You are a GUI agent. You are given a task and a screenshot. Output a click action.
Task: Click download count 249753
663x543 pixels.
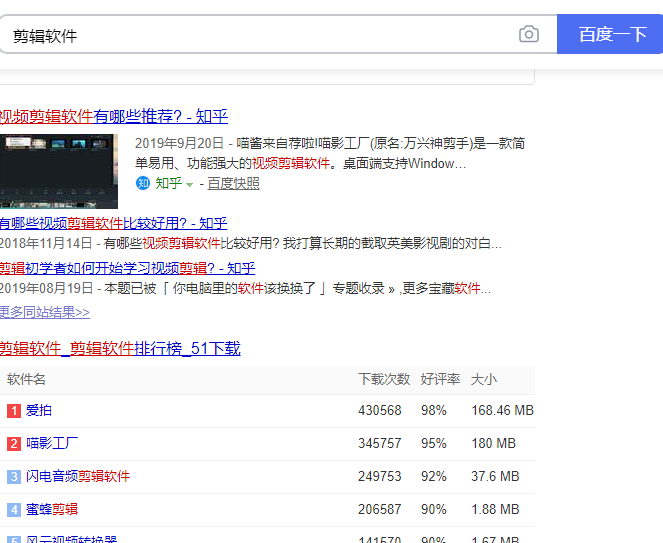(380, 476)
